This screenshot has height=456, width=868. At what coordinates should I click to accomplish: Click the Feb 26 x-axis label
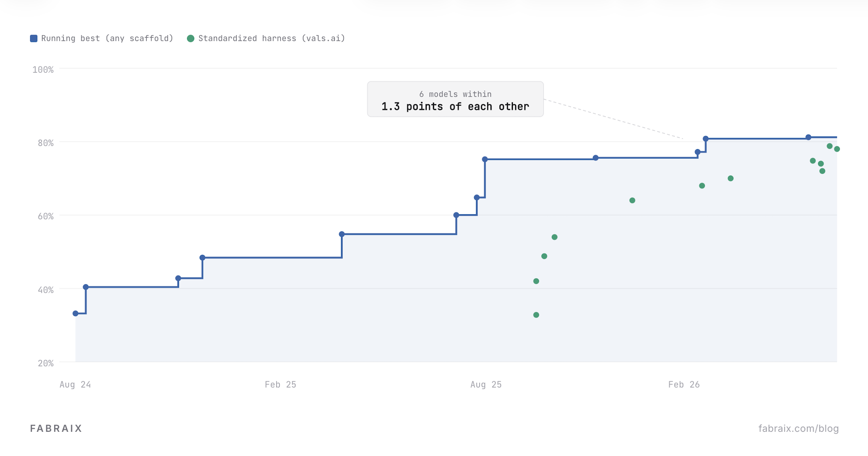pyautogui.click(x=684, y=384)
